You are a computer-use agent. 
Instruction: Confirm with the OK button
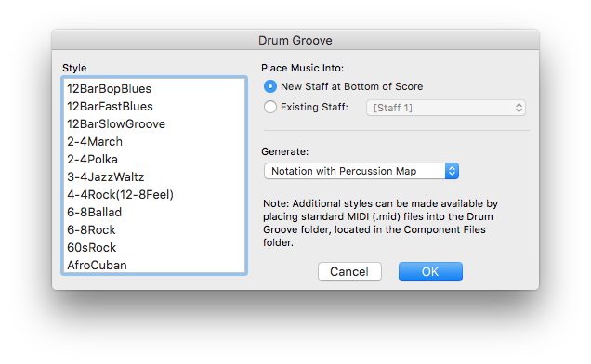[x=430, y=272]
